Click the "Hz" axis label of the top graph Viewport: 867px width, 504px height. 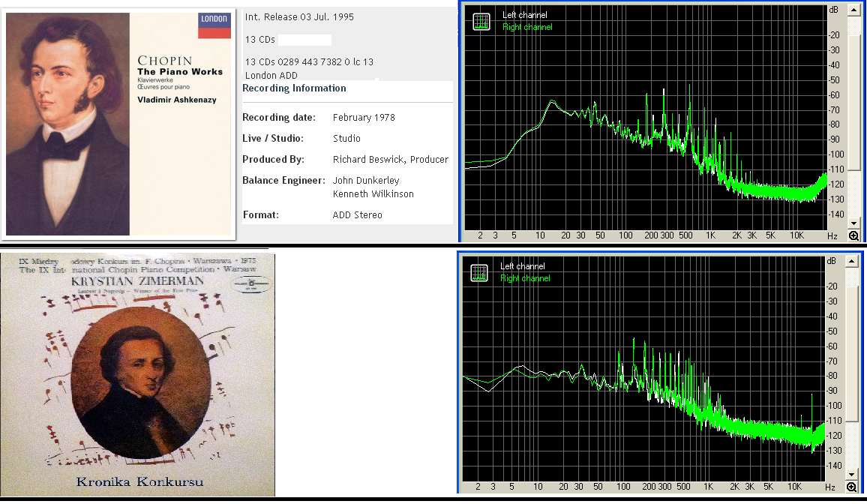click(x=832, y=236)
